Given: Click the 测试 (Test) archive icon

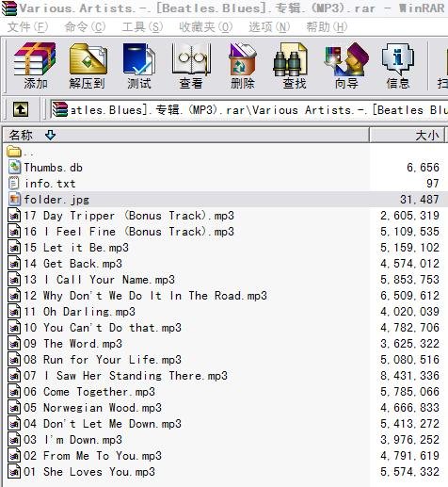Looking at the screenshot, I should pyautogui.click(x=139, y=66).
